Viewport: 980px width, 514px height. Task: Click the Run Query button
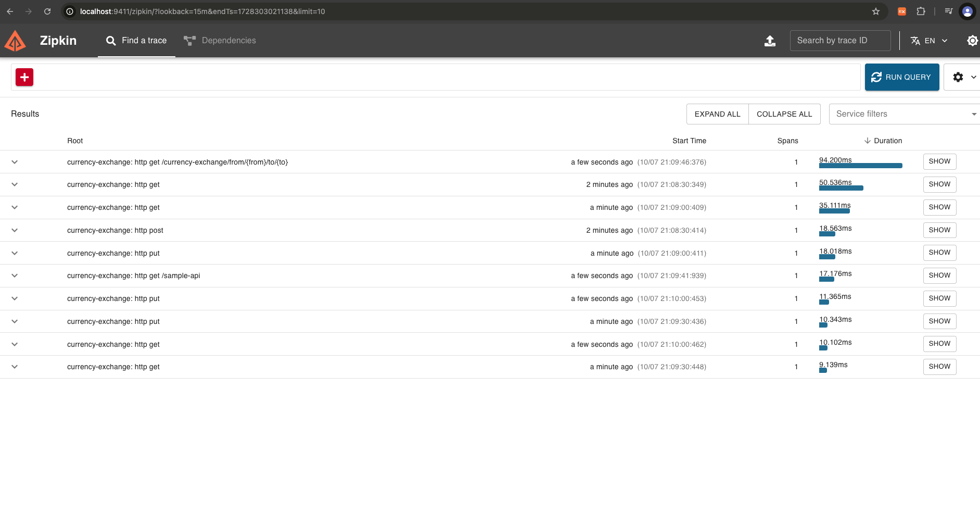(902, 77)
